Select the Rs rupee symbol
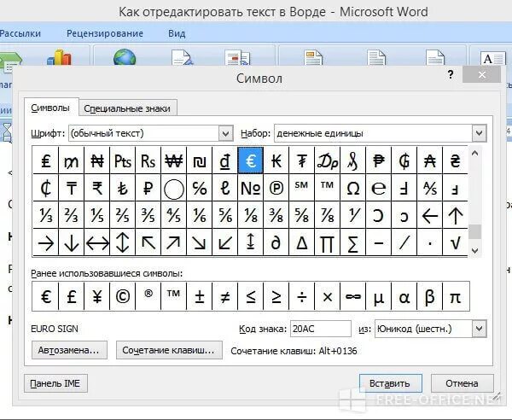Image resolution: width=512 pixels, height=420 pixels. point(148,160)
